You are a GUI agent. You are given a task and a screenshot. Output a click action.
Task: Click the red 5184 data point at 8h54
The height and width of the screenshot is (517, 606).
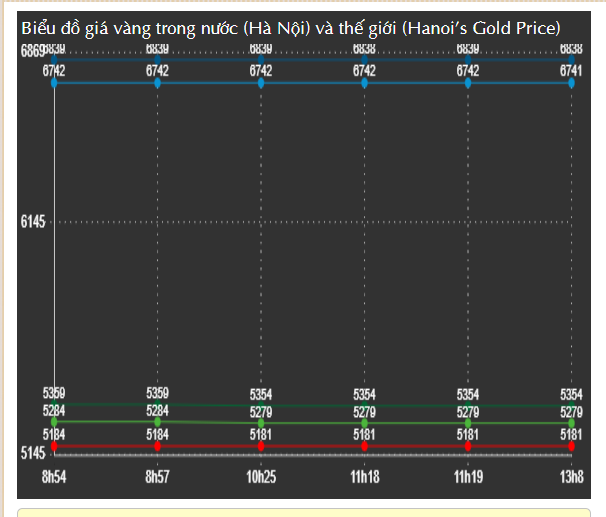click(x=54, y=446)
